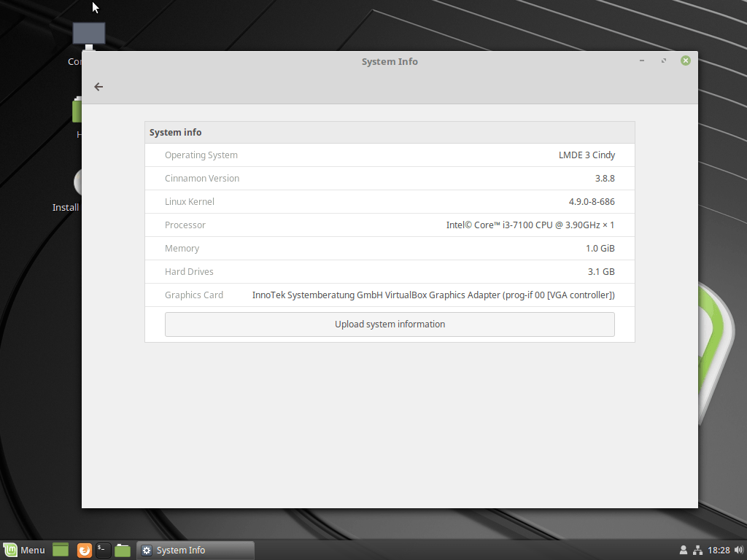747x560 pixels.
Task: Click the 'LMDE 3 Cindy' value
Action: (x=587, y=155)
